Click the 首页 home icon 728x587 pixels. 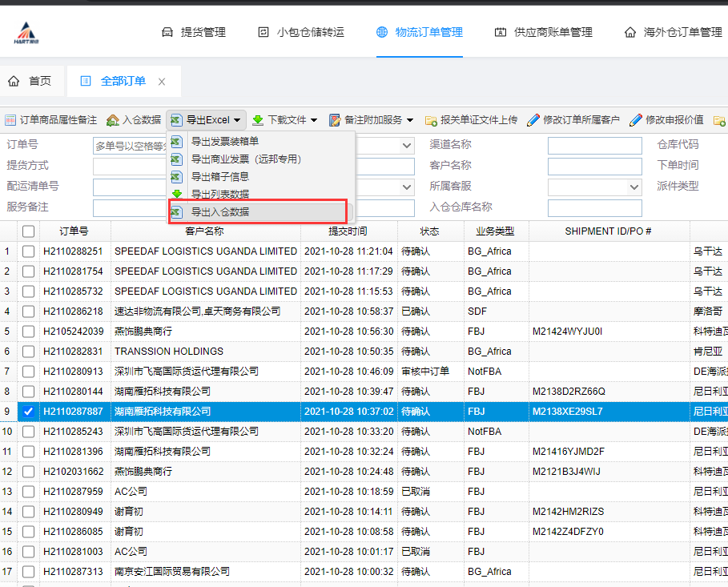pyautogui.click(x=14, y=81)
